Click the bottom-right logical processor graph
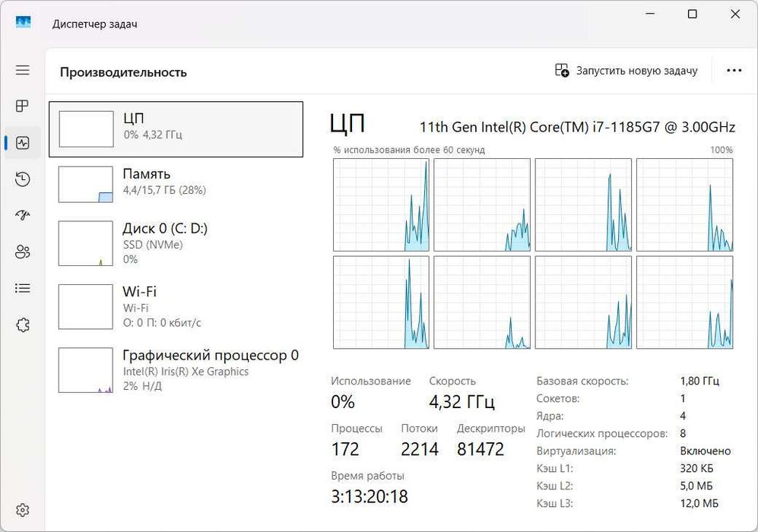Screen dimensions: 758x532 684,302
